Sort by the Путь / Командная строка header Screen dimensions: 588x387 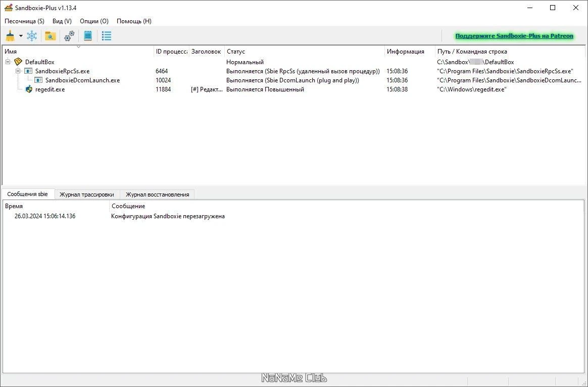click(510, 52)
